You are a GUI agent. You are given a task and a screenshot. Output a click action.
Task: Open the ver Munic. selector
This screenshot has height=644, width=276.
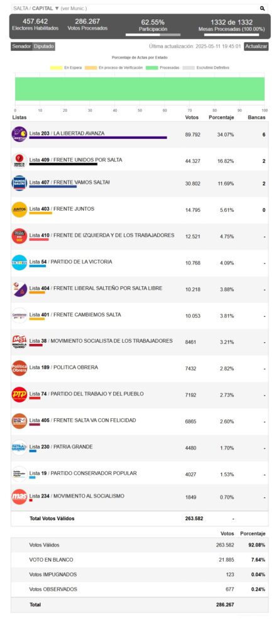(74, 9)
